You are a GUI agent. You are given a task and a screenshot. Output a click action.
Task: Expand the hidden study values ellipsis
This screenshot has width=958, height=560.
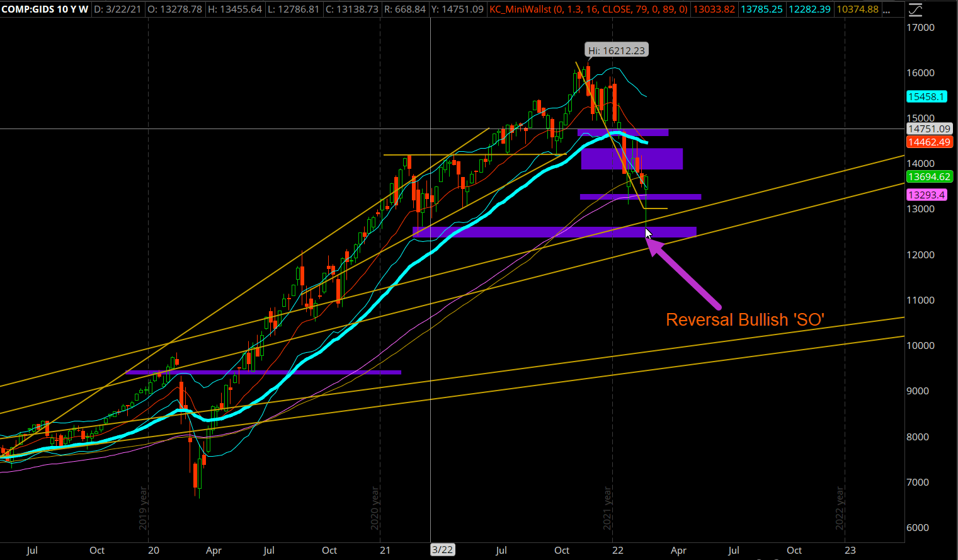(x=887, y=9)
